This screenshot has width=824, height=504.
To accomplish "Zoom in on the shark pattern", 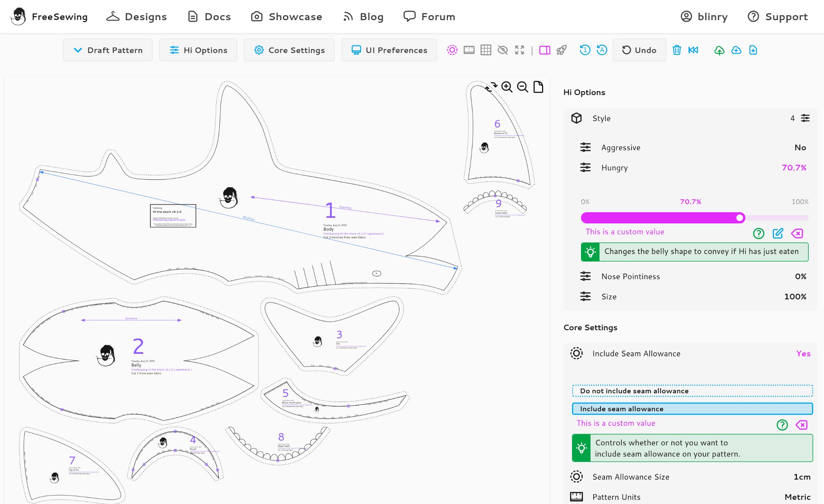I will tap(507, 87).
